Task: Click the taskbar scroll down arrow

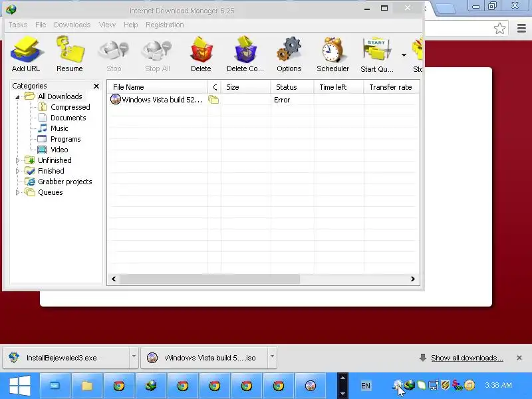Action: coord(342,394)
